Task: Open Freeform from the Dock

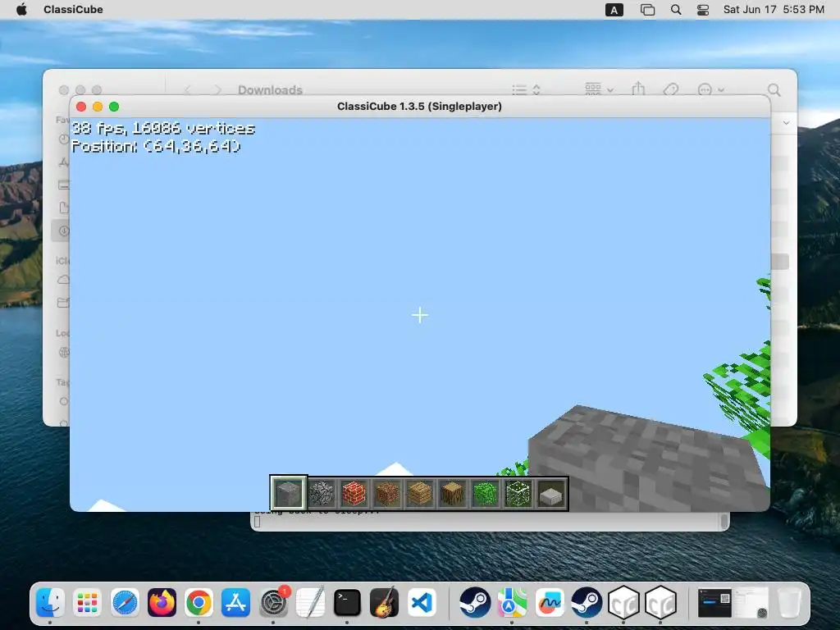Action: (549, 602)
